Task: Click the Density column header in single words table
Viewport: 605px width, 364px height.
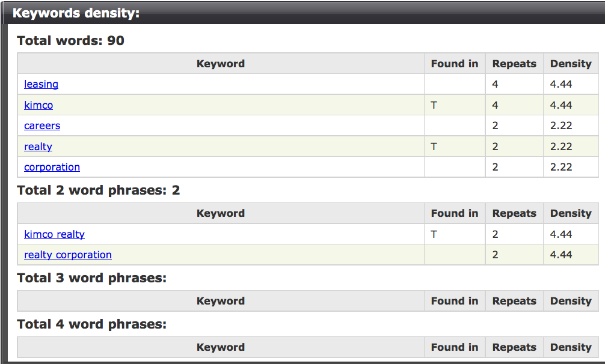Action: [570, 63]
